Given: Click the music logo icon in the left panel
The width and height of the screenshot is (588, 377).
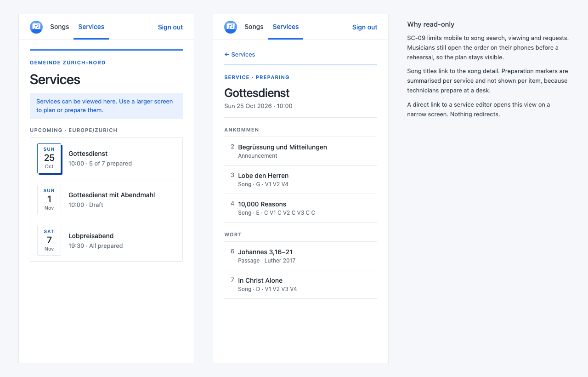Looking at the screenshot, I should 36,27.
